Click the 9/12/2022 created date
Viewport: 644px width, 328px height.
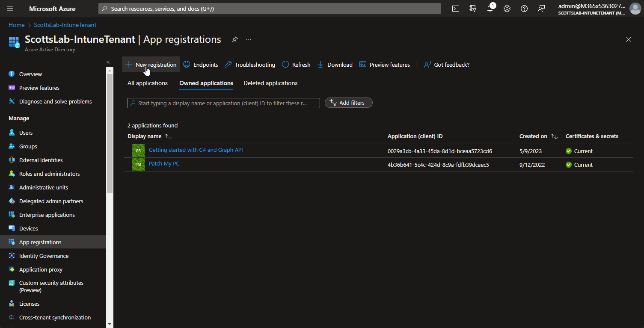pos(532,165)
